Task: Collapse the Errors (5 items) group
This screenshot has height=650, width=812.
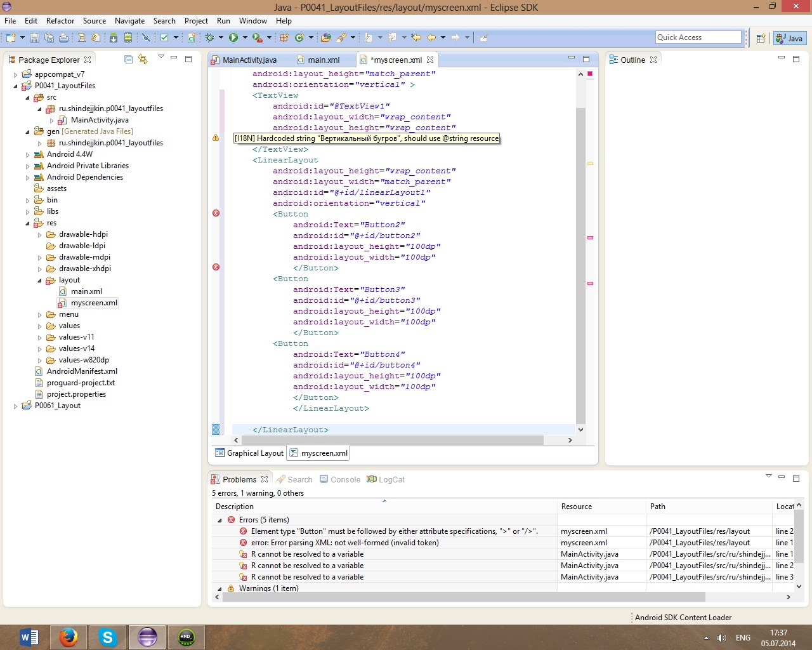Action: (220, 520)
